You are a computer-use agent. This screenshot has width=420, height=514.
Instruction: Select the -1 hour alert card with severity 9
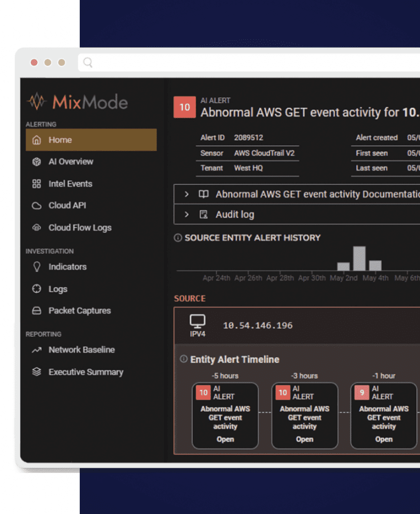coord(384,415)
